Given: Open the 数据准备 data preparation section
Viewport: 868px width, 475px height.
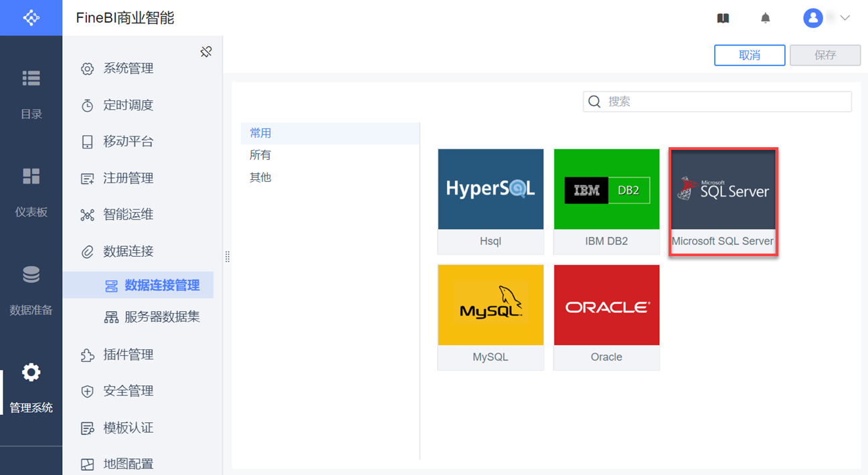Looking at the screenshot, I should pos(31,289).
